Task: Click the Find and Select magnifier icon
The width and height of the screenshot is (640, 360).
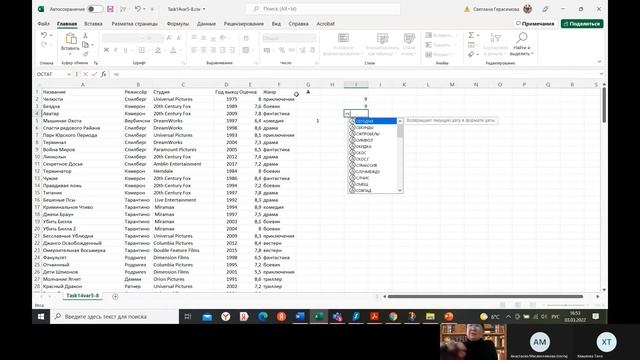Action: tap(522, 38)
